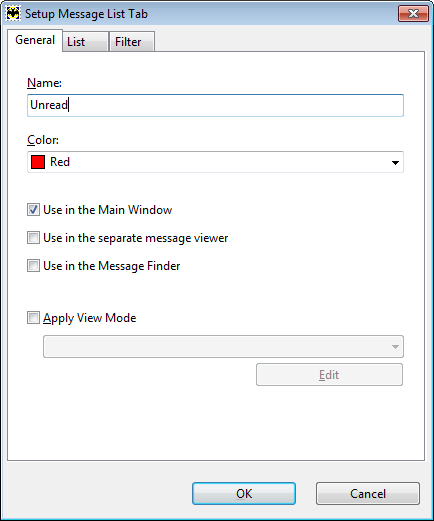
Task: Close the Setup Message List Tab dialog
Action: click(x=413, y=14)
